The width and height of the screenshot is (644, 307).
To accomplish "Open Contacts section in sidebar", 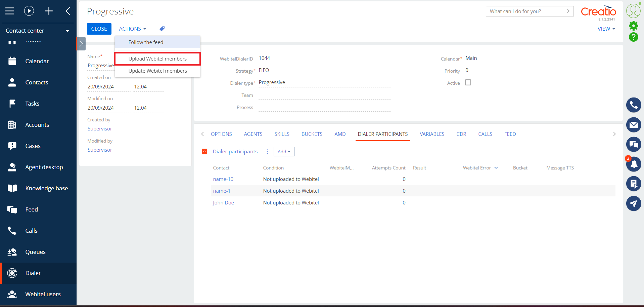I will click(x=38, y=82).
